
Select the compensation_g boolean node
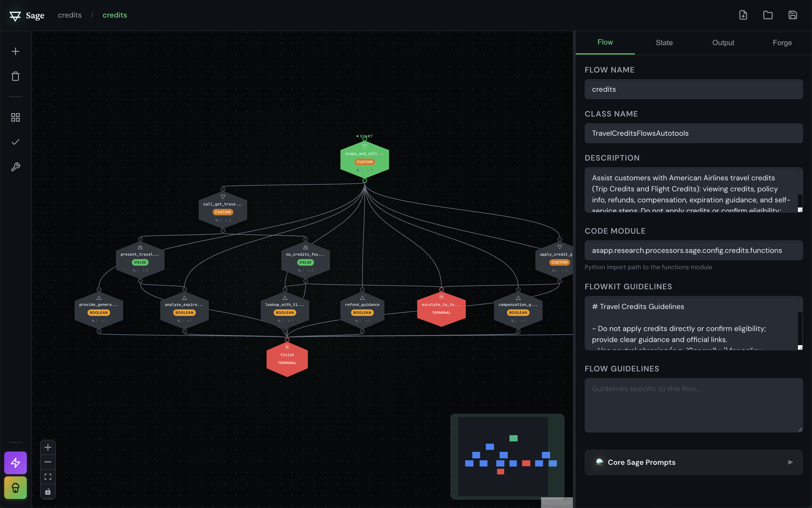tap(518, 311)
